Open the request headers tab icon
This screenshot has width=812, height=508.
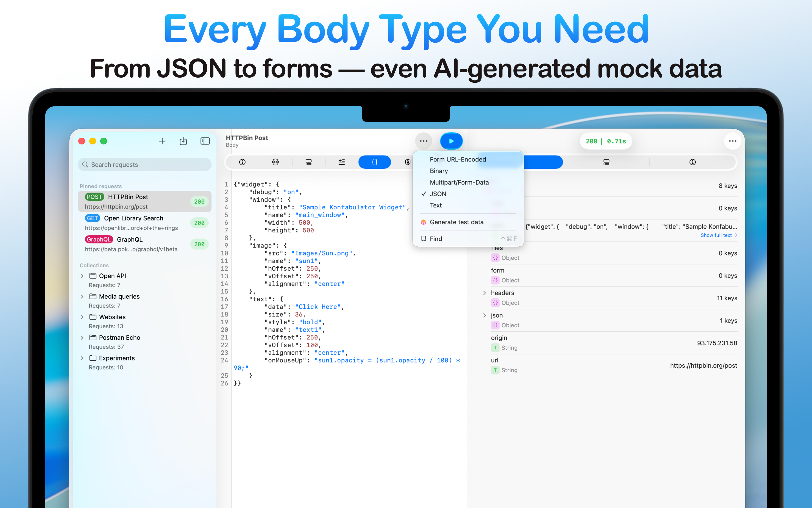click(x=308, y=162)
